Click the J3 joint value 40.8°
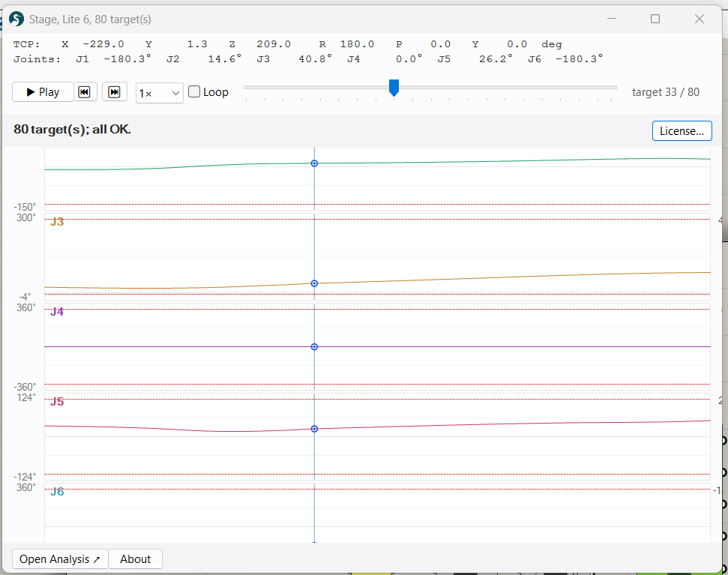The width and height of the screenshot is (728, 575). coord(315,59)
